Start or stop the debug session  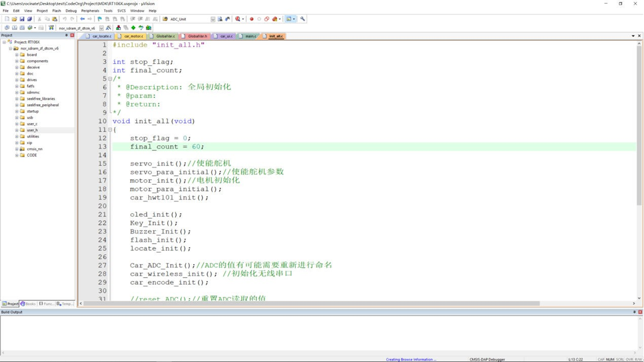238,19
